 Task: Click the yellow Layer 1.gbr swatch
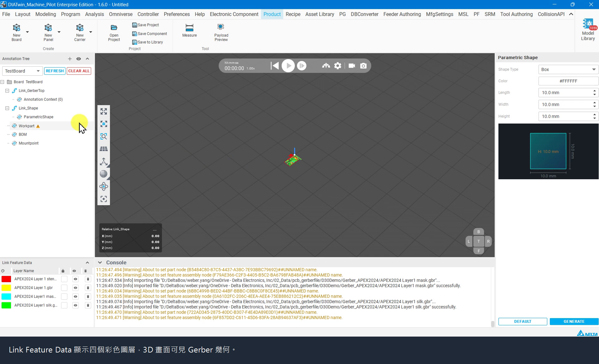point(6,288)
